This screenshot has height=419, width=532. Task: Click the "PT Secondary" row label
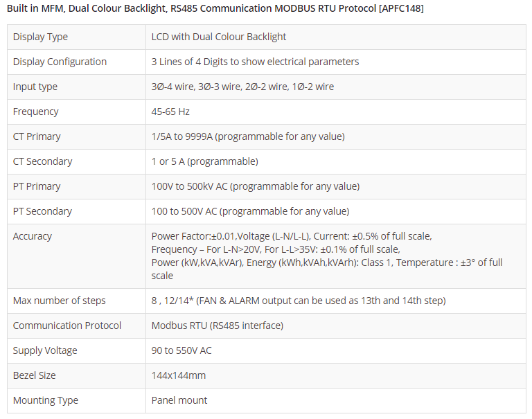click(x=42, y=211)
